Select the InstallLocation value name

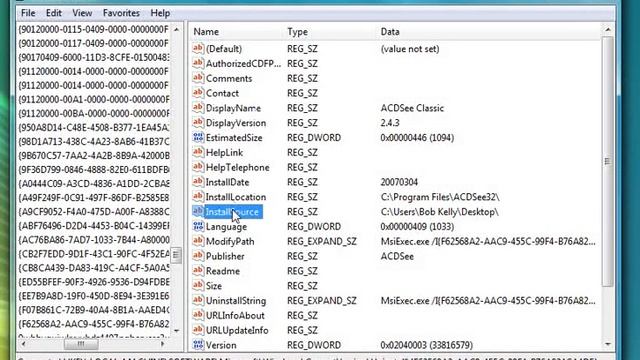click(x=236, y=197)
